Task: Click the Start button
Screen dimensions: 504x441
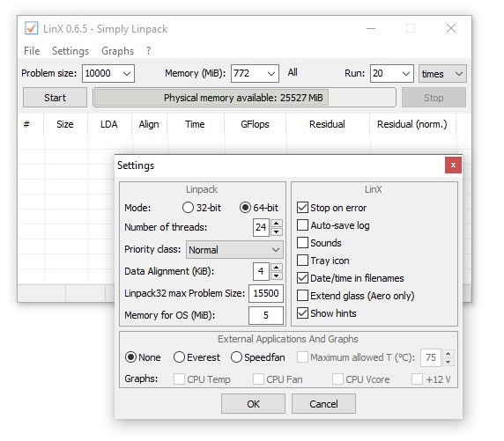Action: 55,98
